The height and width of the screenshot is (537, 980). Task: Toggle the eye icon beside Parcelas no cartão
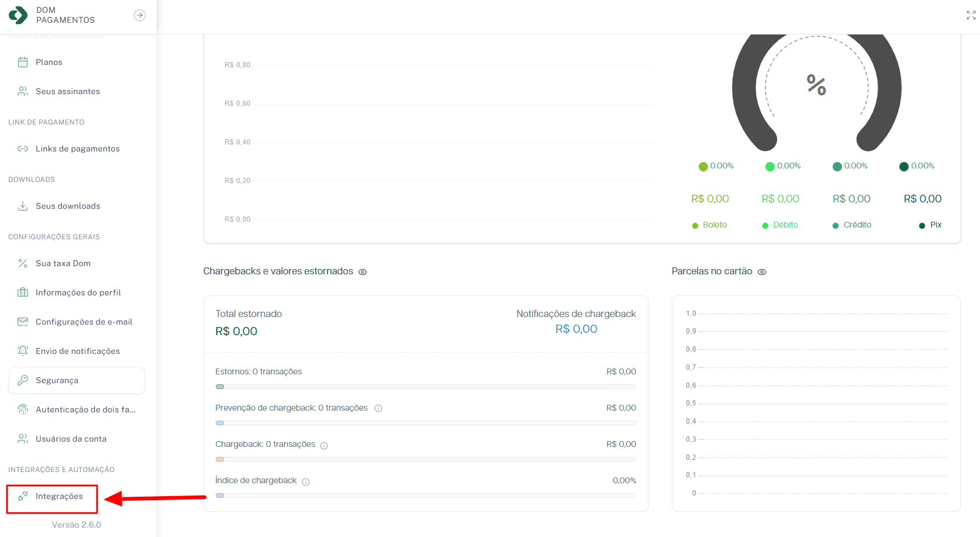762,272
